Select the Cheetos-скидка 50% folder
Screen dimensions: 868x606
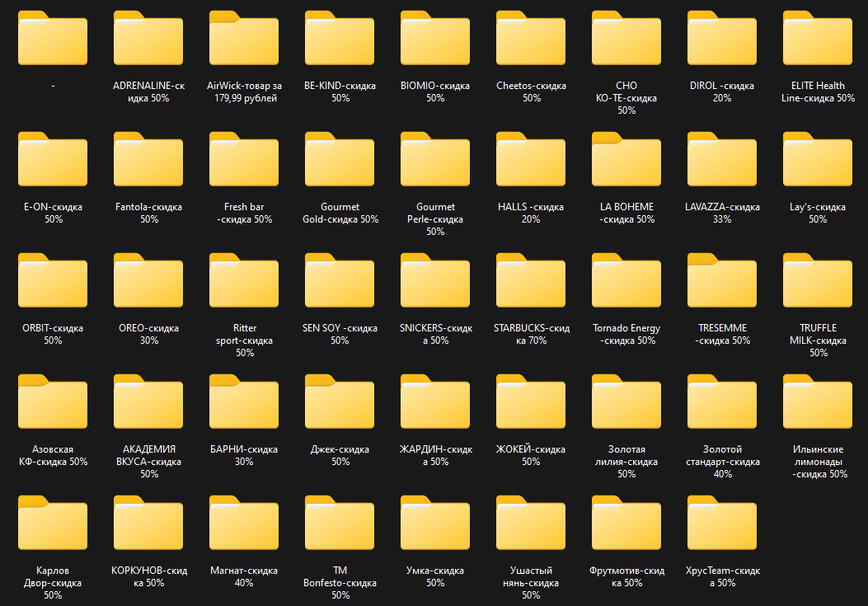coord(531,38)
